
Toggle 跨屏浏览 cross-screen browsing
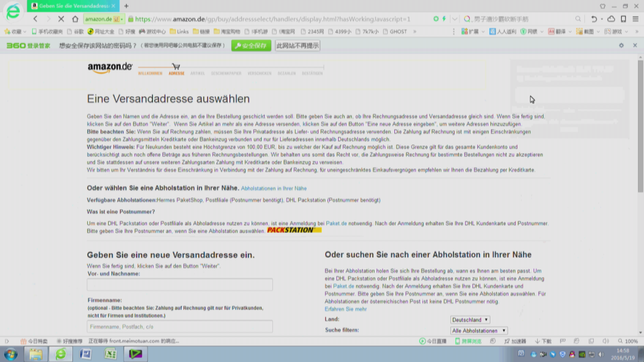coord(468,341)
